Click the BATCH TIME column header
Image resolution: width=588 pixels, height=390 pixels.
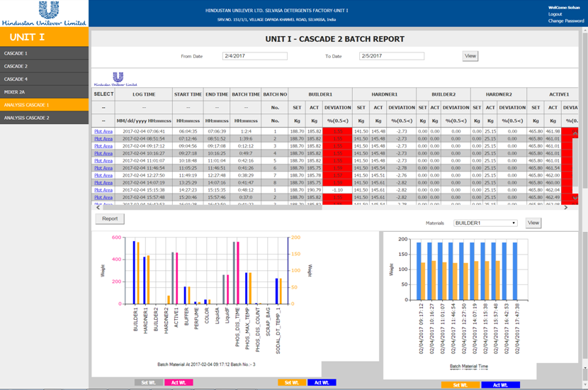(246, 94)
